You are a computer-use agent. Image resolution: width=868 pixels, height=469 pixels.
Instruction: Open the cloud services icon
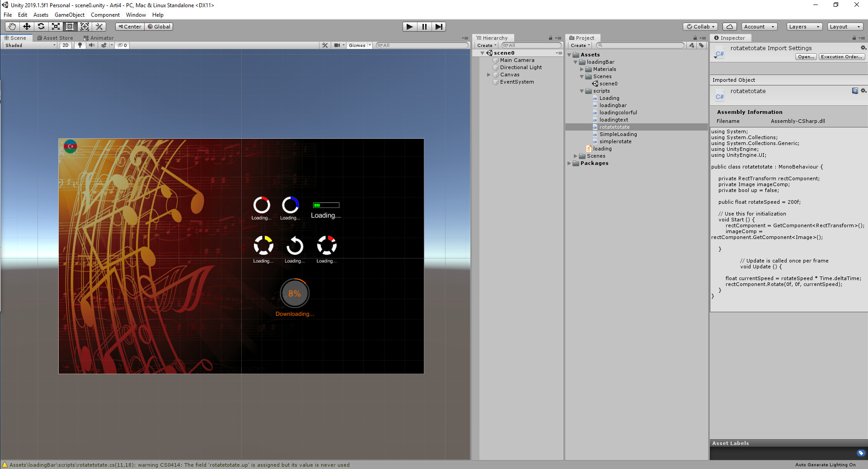(x=729, y=27)
